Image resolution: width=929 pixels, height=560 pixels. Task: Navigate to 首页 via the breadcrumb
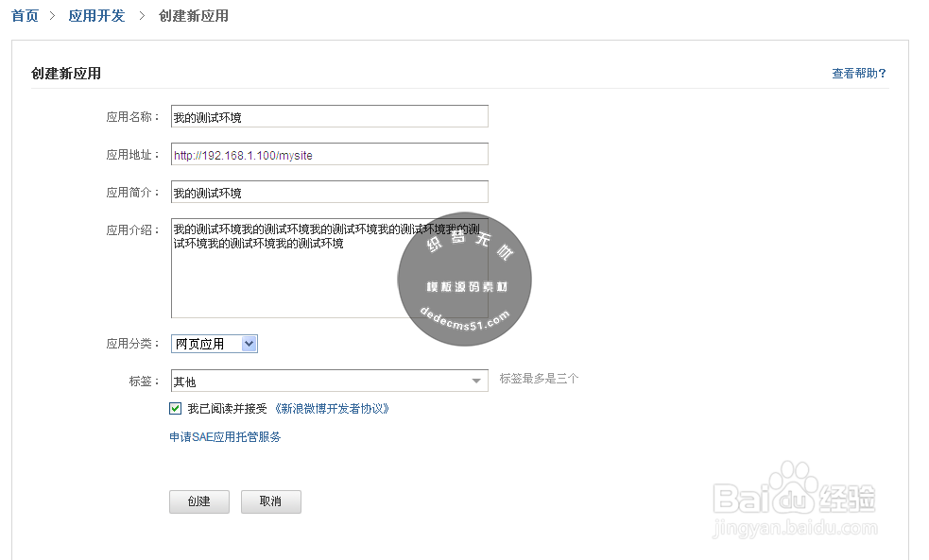(x=24, y=15)
